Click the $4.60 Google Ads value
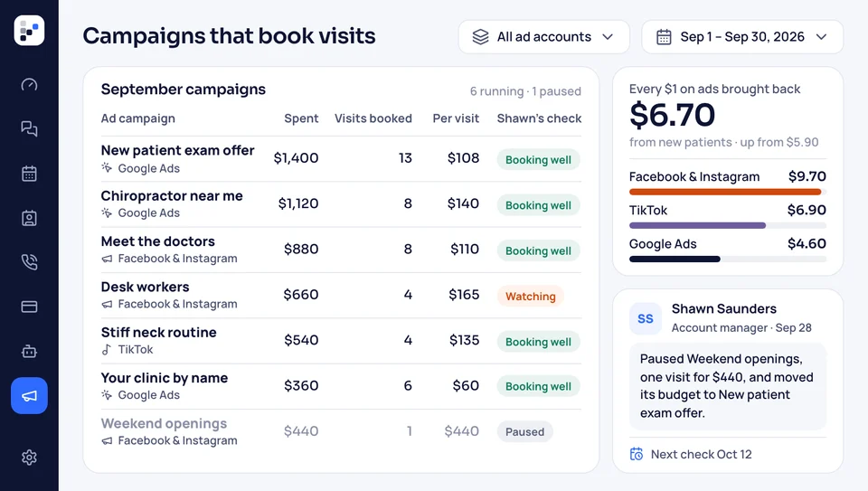This screenshot has height=491, width=868. point(807,243)
